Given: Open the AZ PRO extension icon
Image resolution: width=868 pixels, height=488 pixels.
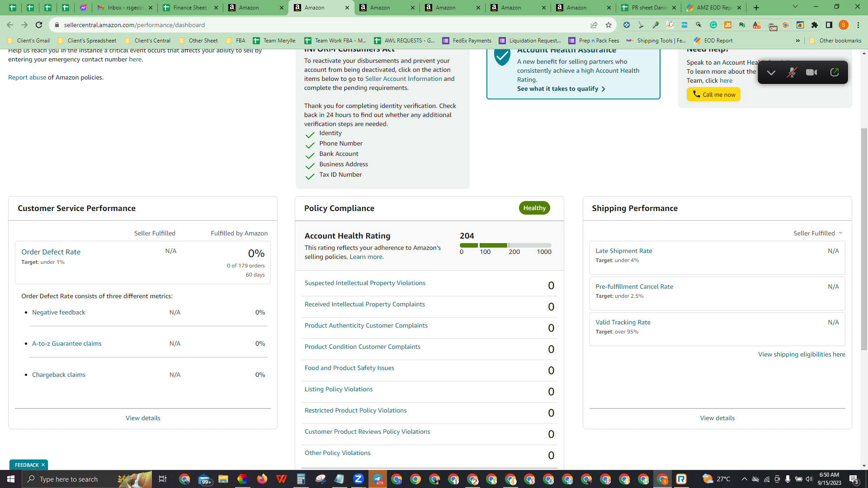Looking at the screenshot, I should point(757,25).
